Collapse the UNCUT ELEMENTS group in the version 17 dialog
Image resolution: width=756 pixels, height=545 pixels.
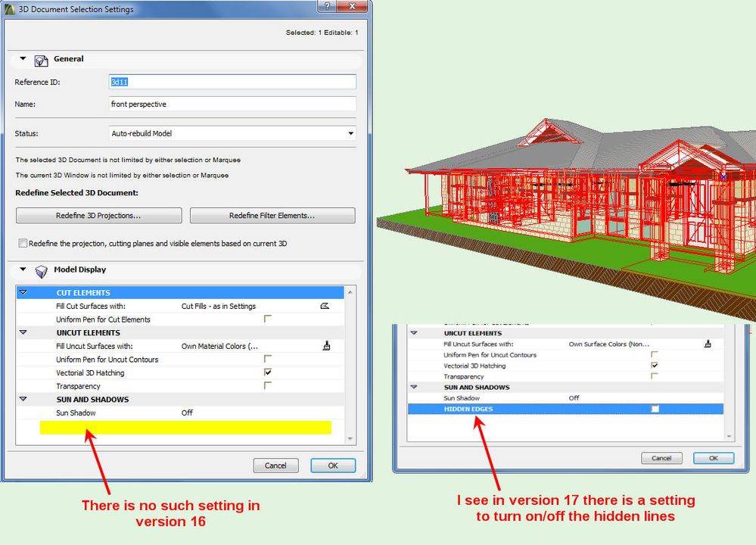coord(414,333)
